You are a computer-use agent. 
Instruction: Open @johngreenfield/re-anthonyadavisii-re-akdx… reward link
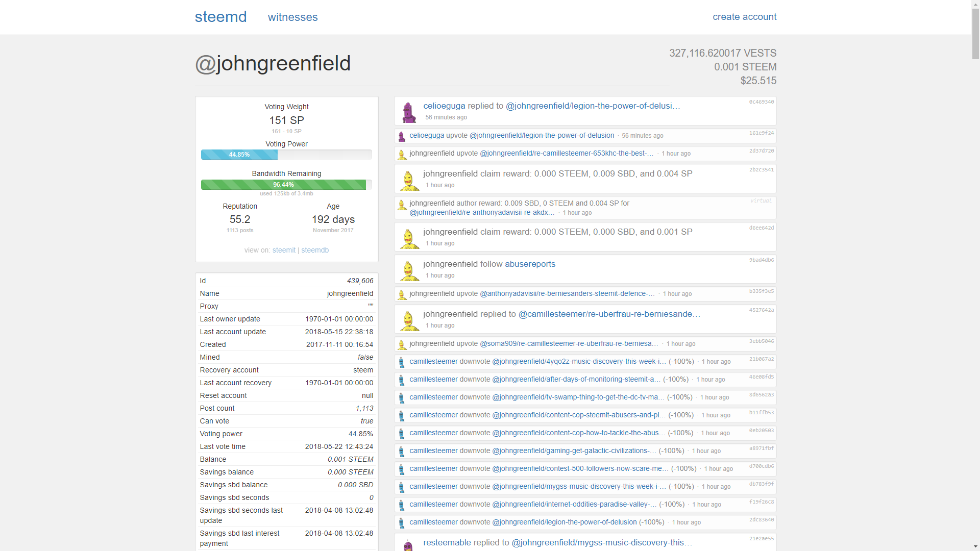tap(482, 212)
